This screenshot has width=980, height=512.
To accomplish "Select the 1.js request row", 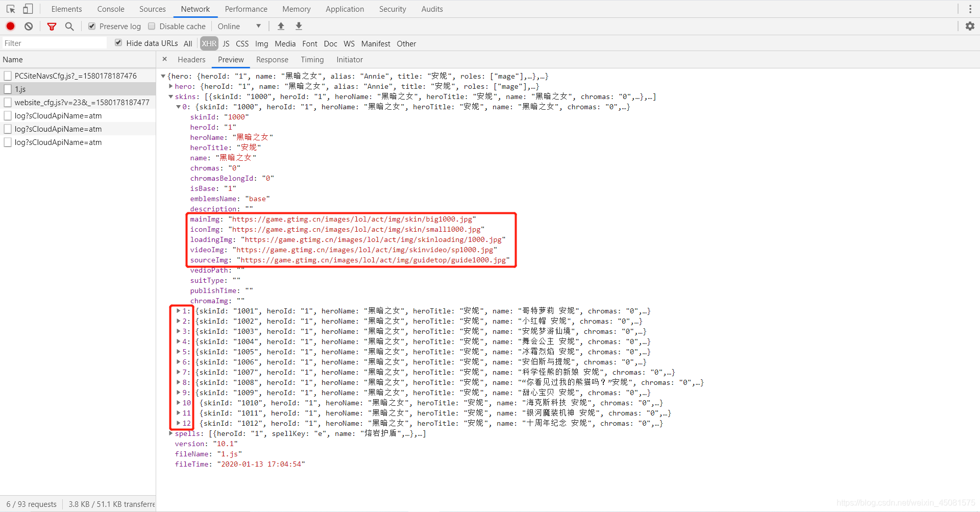I will tap(78, 89).
